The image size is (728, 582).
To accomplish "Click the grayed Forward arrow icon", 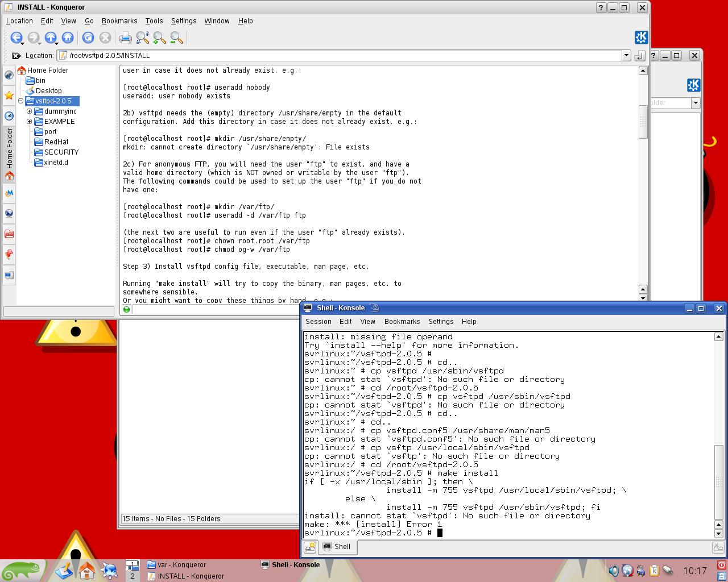I will coord(33,38).
